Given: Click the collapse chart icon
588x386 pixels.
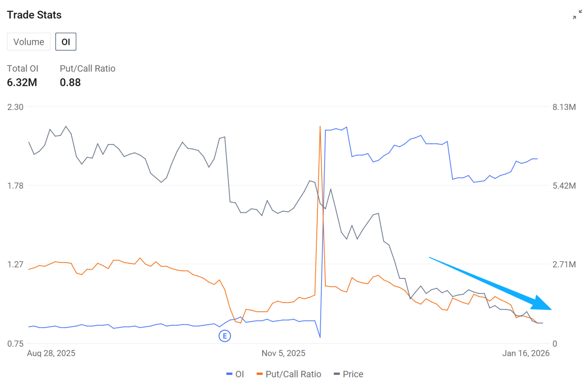Looking at the screenshot, I should 577,15.
